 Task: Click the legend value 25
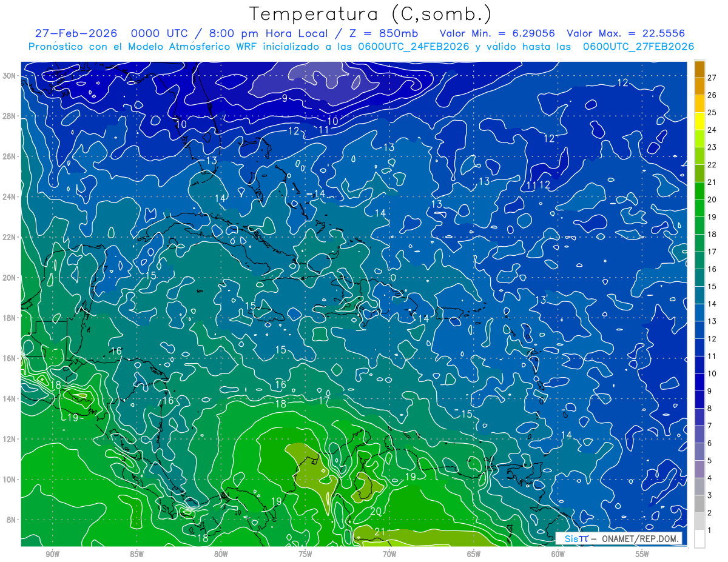point(712,113)
